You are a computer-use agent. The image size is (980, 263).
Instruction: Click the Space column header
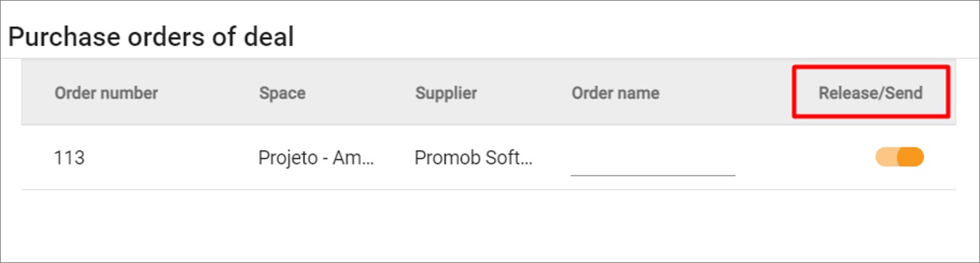coord(282,93)
